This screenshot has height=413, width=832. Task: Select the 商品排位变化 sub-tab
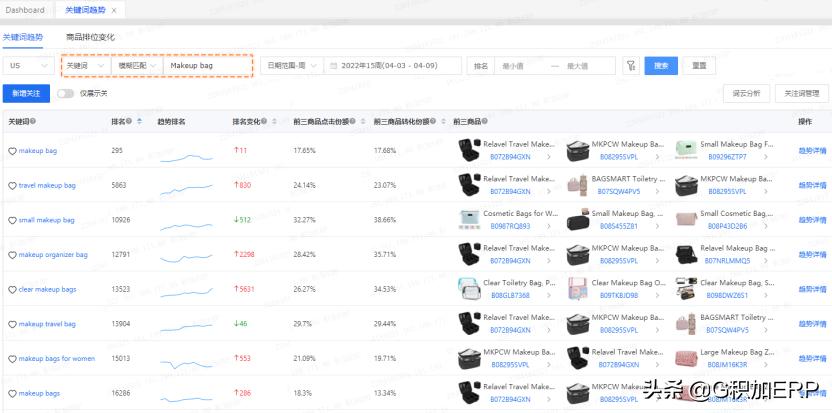pos(90,37)
